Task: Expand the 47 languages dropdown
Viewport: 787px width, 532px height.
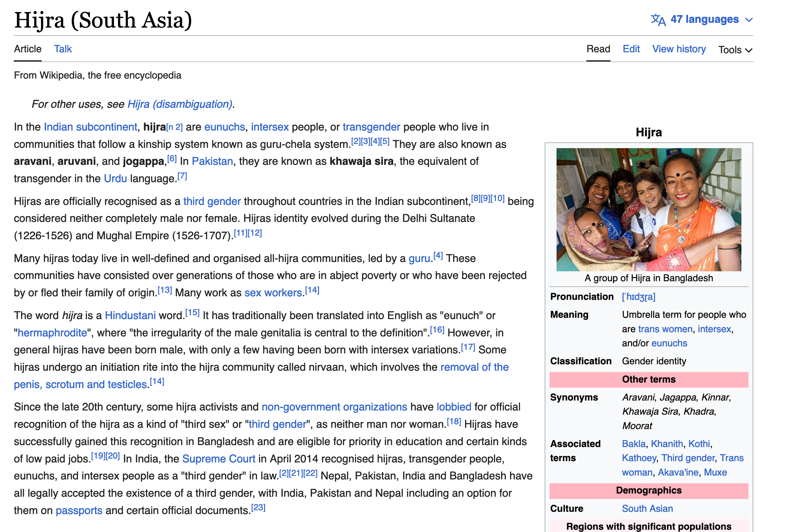Action: point(705,20)
